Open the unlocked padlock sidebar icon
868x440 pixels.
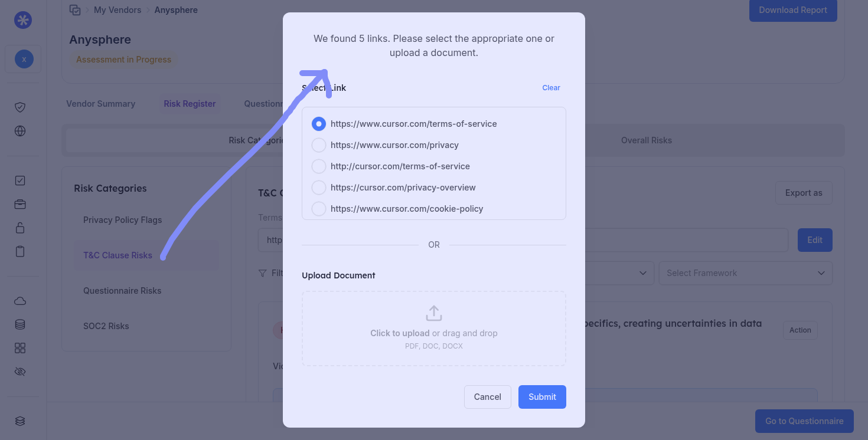20,228
